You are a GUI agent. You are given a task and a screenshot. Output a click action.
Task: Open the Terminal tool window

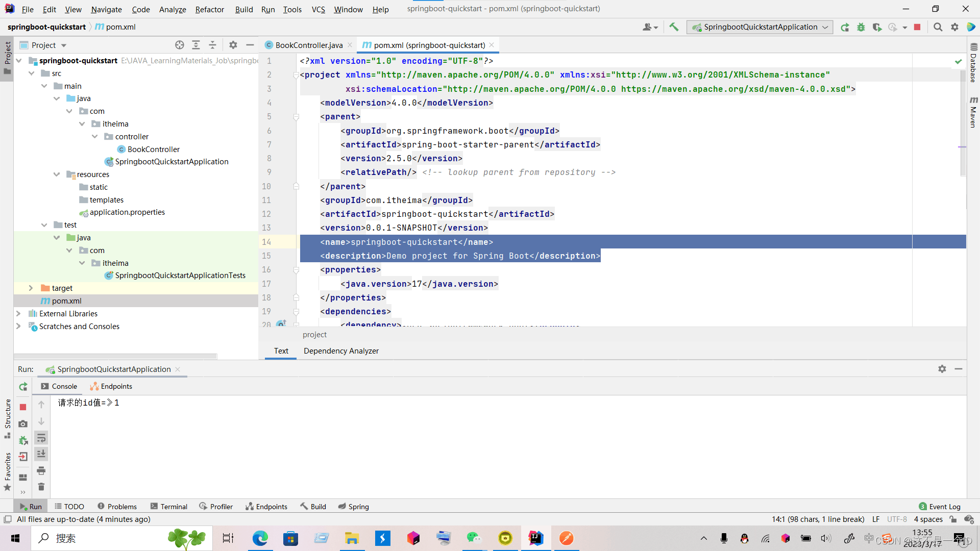(x=169, y=507)
